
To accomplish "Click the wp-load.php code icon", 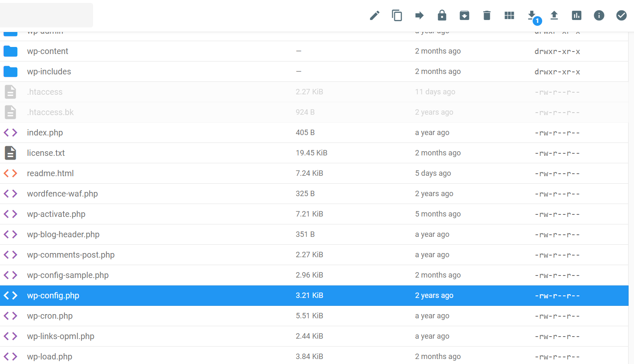I will click(x=10, y=357).
